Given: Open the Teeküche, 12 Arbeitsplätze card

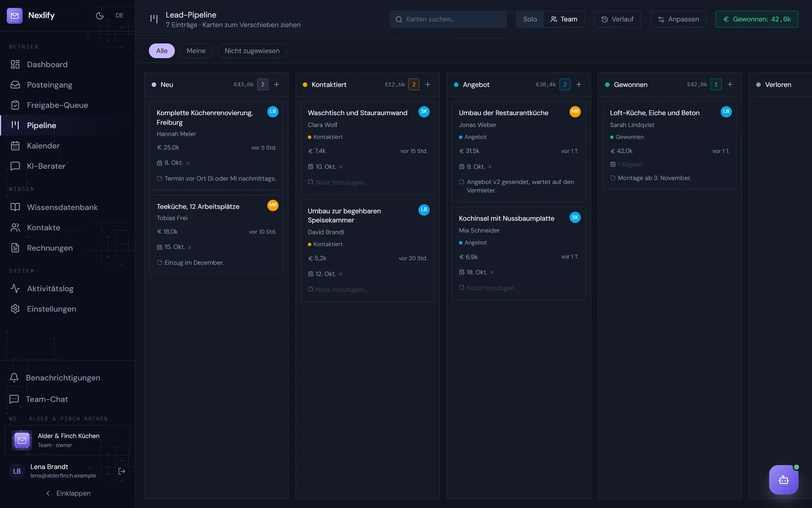Looking at the screenshot, I should coord(217,235).
